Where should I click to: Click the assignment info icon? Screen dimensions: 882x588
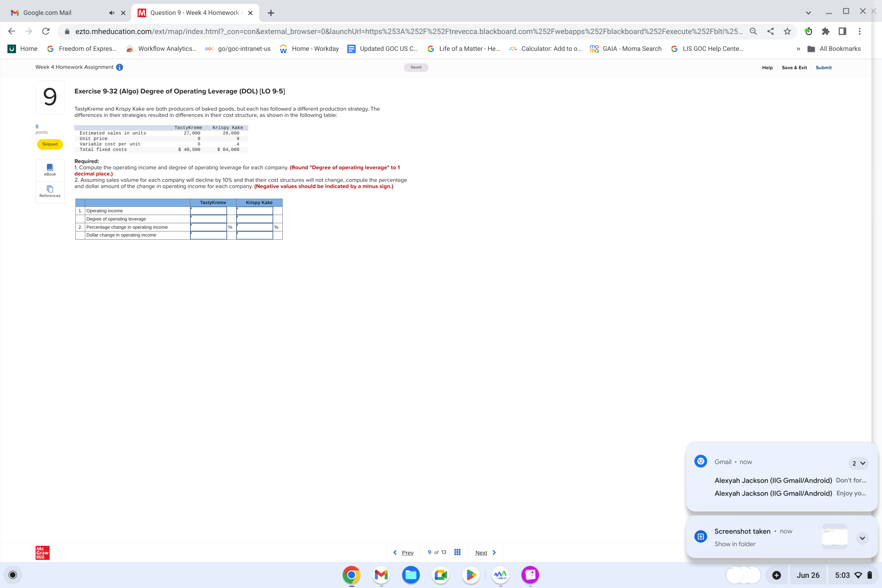pos(120,67)
